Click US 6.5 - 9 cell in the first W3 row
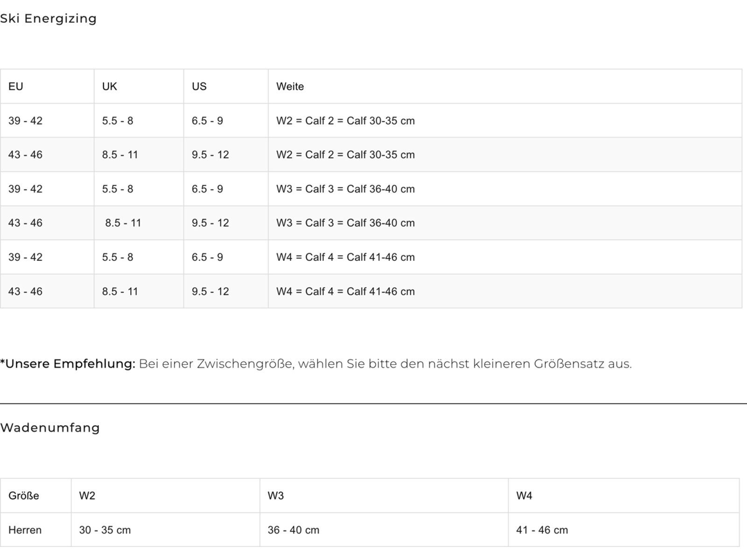The height and width of the screenshot is (560, 747). [226, 189]
